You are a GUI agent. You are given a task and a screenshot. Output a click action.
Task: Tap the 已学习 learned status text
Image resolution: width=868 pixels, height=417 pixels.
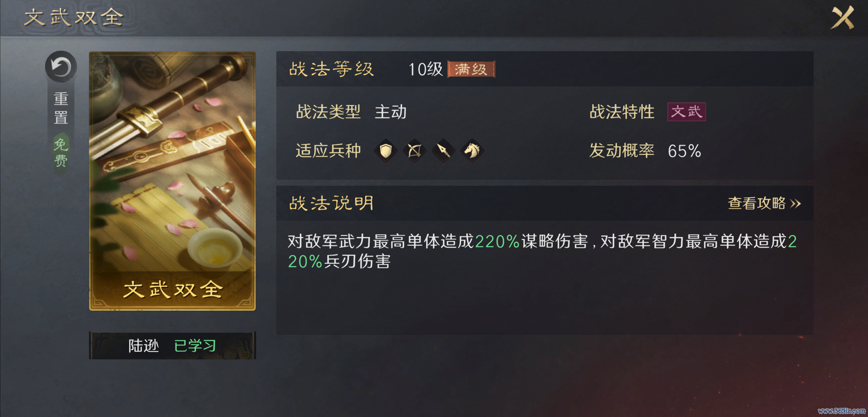(195, 346)
